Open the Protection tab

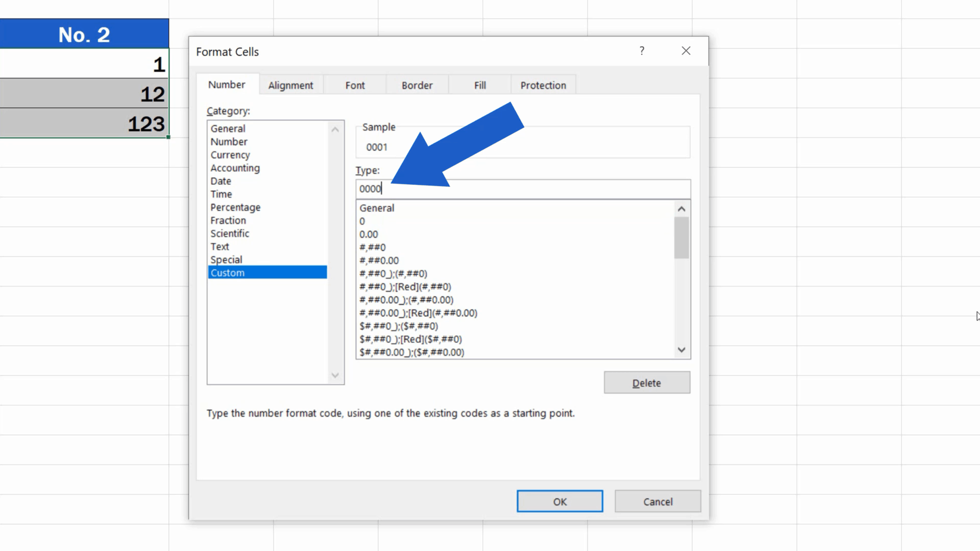point(543,85)
